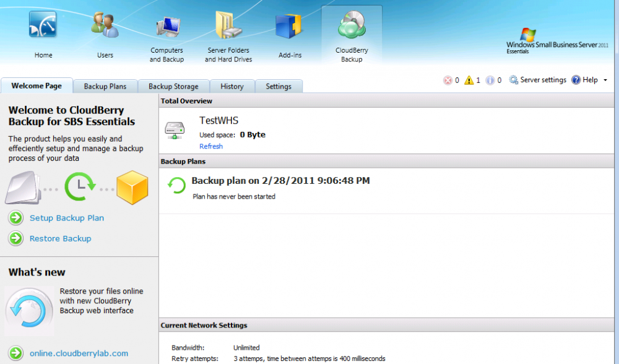The image size is (619, 364).
Task: Click the green backup plan status icon
Action: coord(177,186)
